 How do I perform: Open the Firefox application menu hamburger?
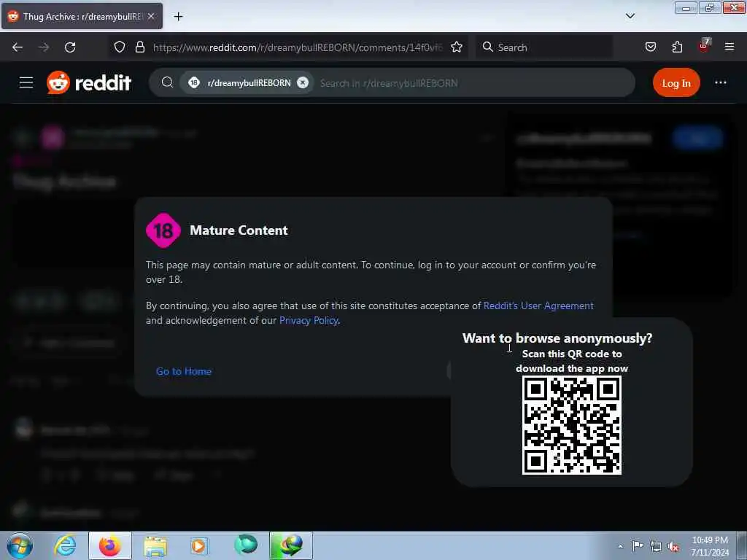click(x=729, y=47)
